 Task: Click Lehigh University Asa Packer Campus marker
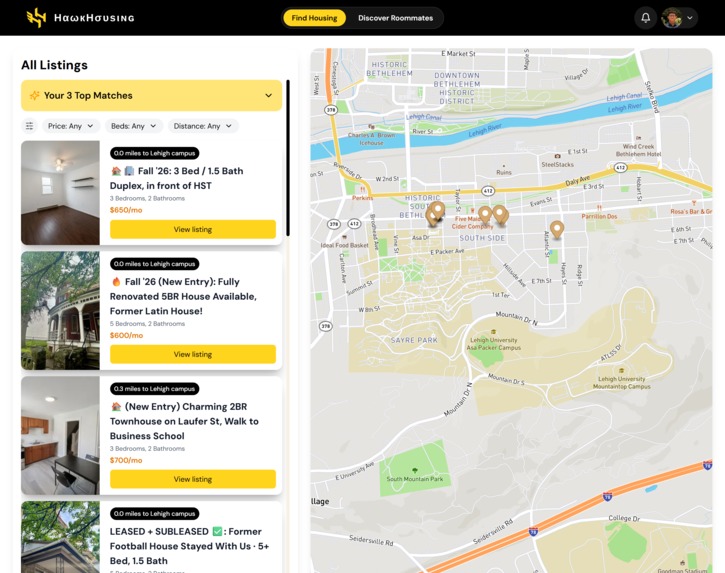click(493, 332)
